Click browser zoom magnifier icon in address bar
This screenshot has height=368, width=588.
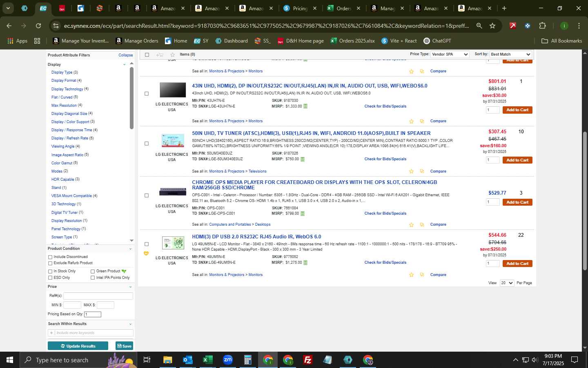click(x=479, y=26)
